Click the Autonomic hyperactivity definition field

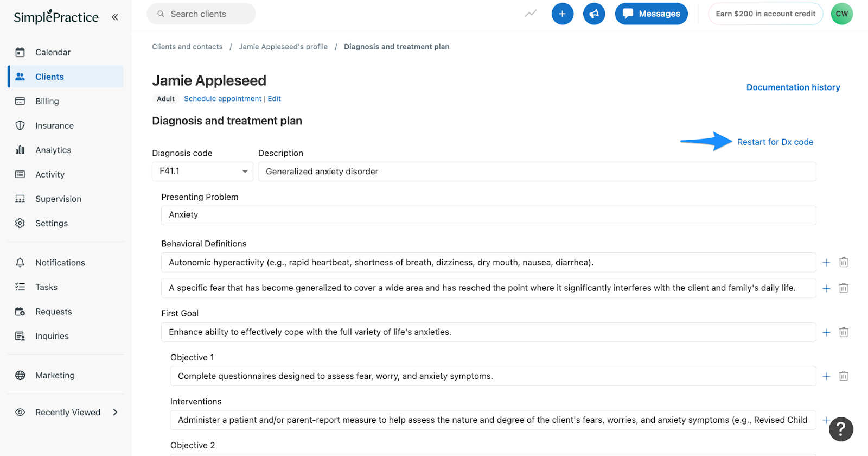click(488, 263)
